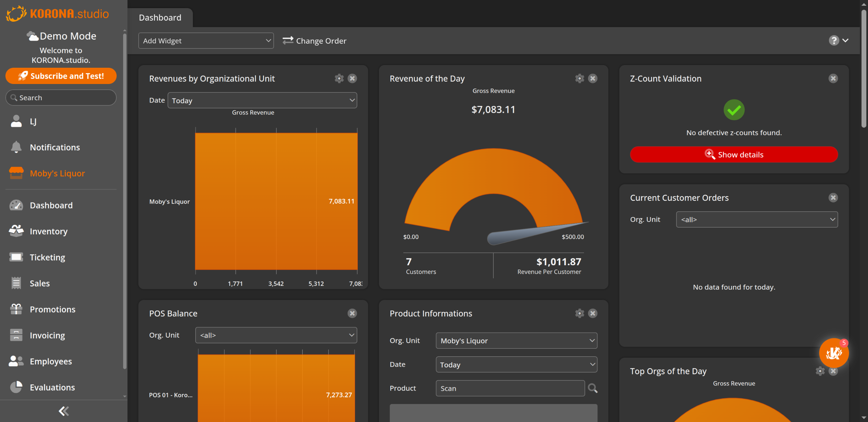Remove the Revenue of the Day widget
The image size is (868, 422).
point(593,79)
